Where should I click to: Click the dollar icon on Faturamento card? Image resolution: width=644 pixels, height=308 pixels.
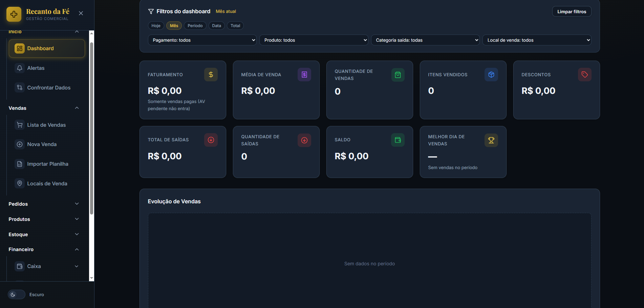[x=211, y=75]
